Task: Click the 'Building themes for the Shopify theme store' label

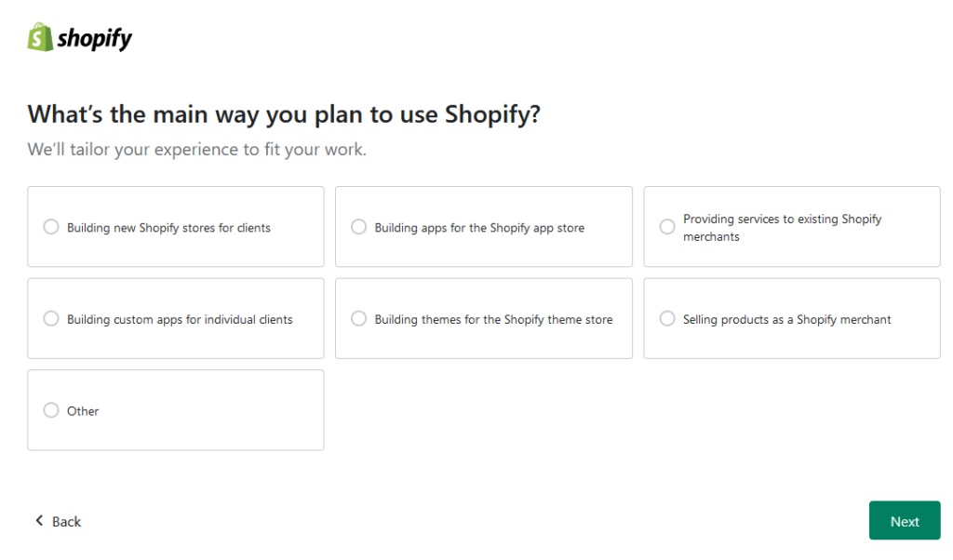Action: point(493,320)
